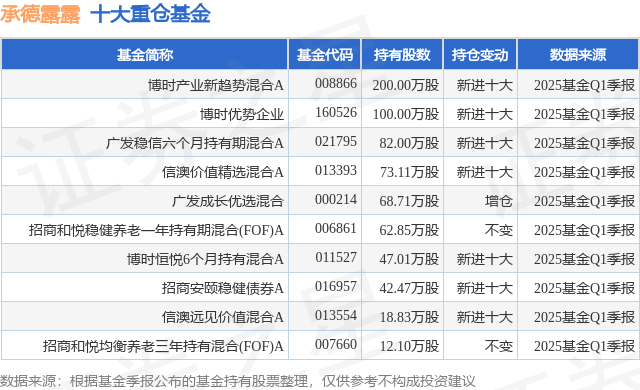Viewport: 640px width, 390px height.
Task: Open fund 博时产业新趋势混合A
Action: point(216,85)
